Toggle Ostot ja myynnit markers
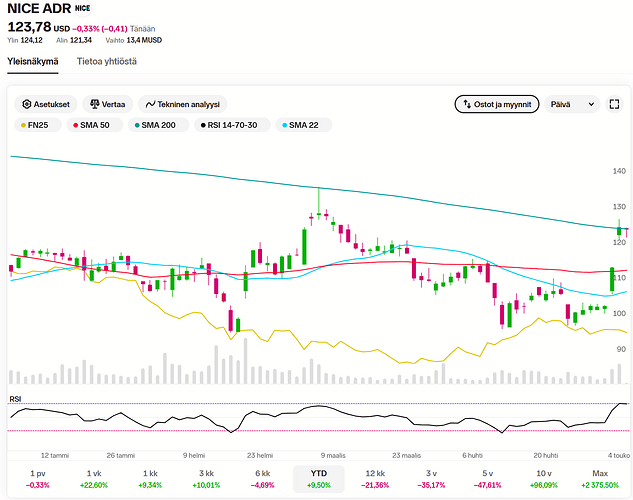The width and height of the screenshot is (633, 500). (x=497, y=104)
